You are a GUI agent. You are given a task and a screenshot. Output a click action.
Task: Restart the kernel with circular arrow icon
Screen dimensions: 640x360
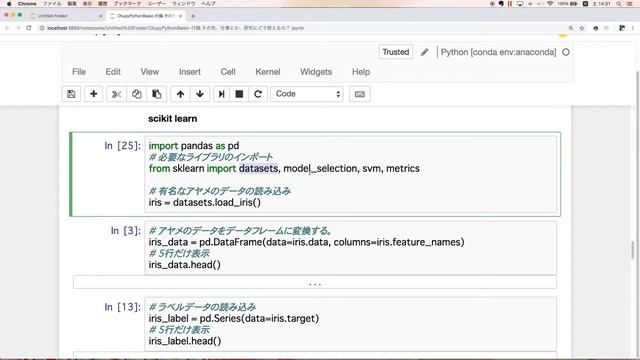click(x=258, y=94)
